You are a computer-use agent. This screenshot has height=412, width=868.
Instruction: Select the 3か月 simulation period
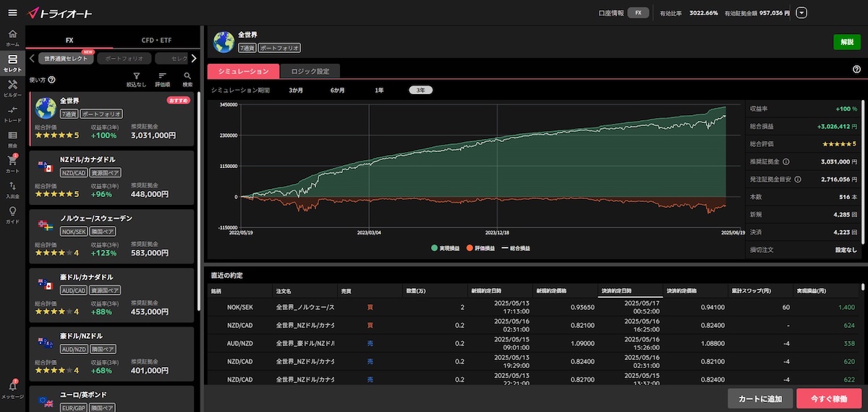pos(296,91)
